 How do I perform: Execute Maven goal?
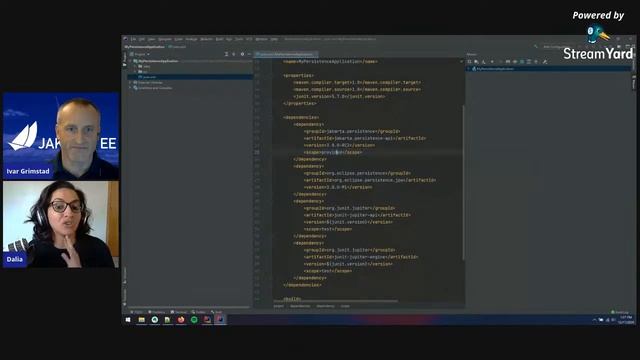[508, 62]
